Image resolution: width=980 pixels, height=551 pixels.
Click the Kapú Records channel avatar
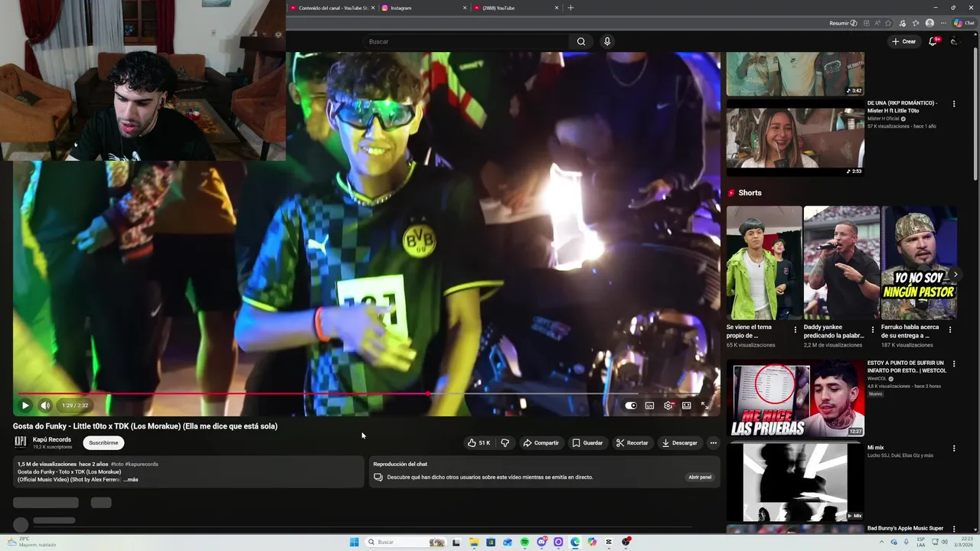21,442
